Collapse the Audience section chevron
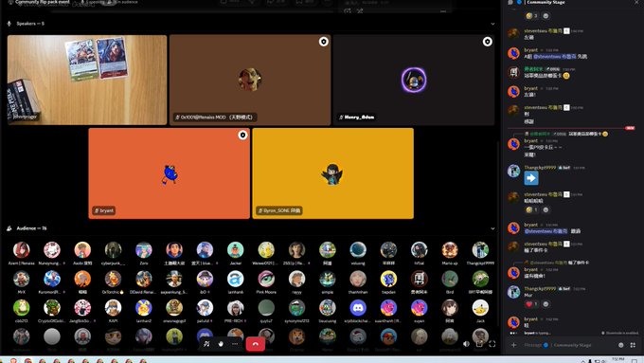644x363 pixels. pos(492,228)
